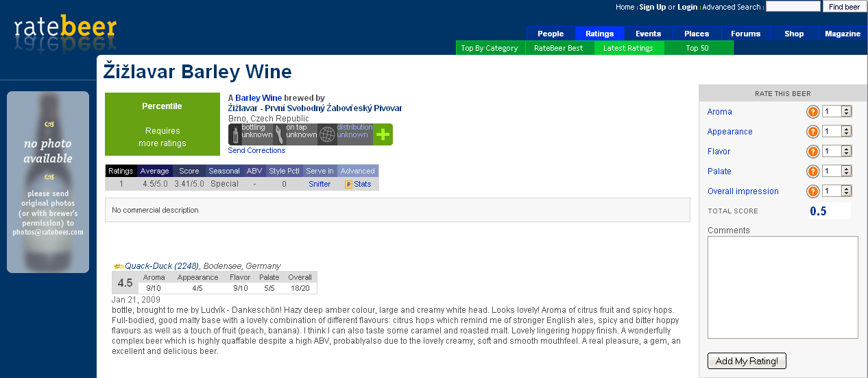The image size is (868, 378).
Task: Click the bottling unknown bottle icon
Action: pos(235,134)
